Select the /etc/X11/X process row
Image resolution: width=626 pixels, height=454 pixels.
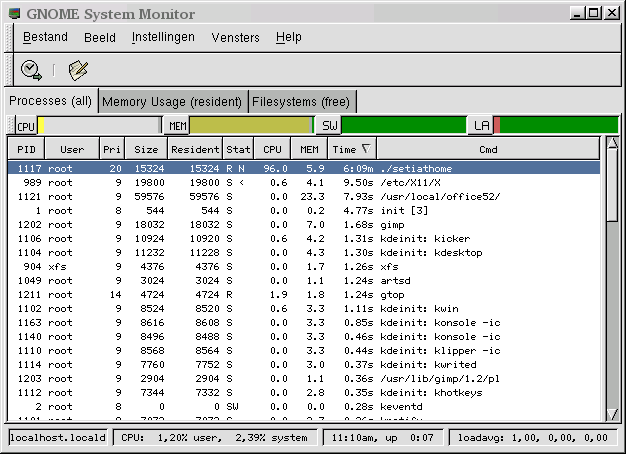click(x=304, y=182)
